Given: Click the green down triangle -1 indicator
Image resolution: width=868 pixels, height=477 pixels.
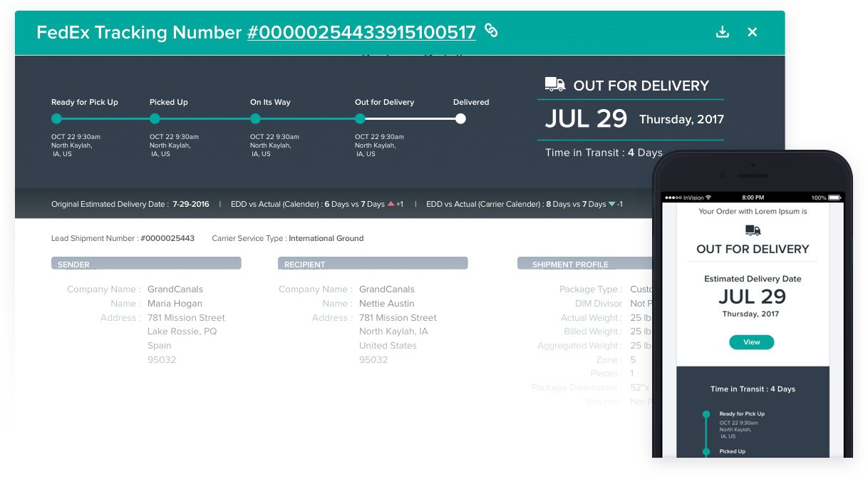Looking at the screenshot, I should point(611,205).
